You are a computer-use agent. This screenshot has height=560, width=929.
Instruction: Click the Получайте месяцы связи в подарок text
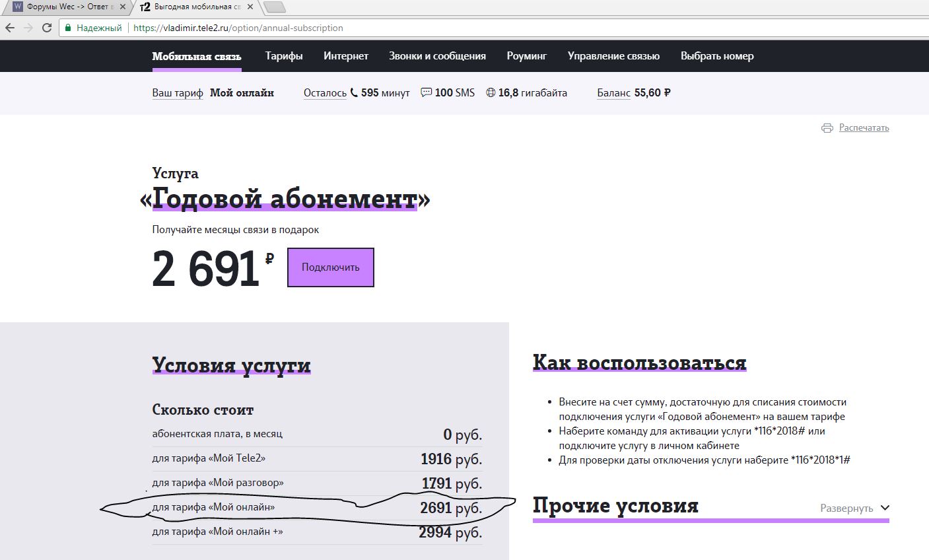236,230
